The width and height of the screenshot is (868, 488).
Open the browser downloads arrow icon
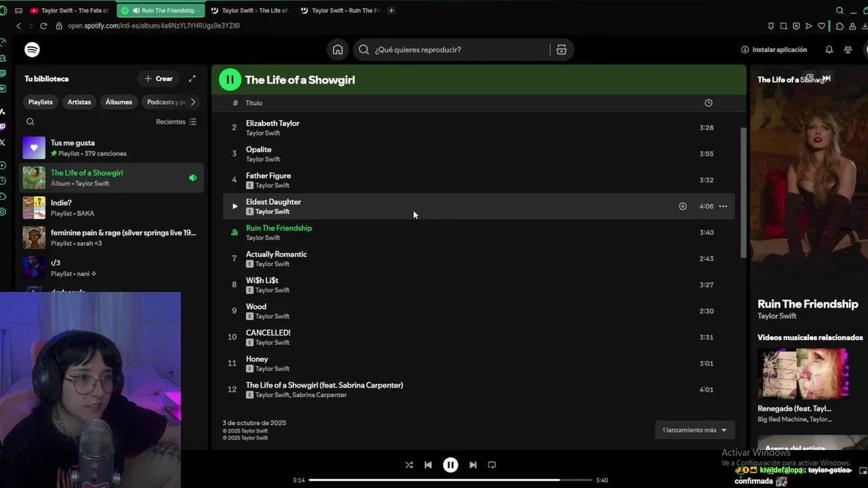pos(865,26)
